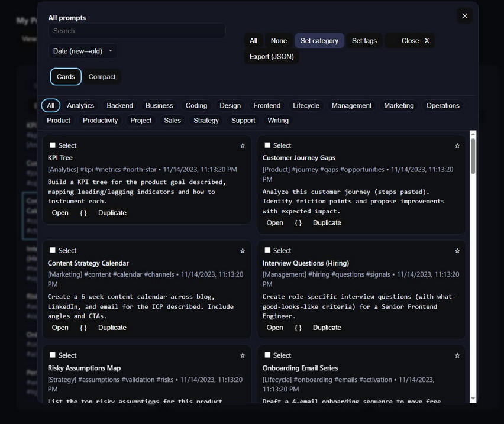Click Export (JSON) button
504x424 pixels.
272,57
